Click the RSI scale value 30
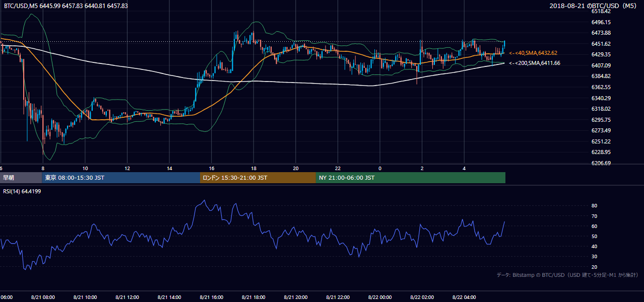This screenshot has width=644, height=302. [x=595, y=256]
